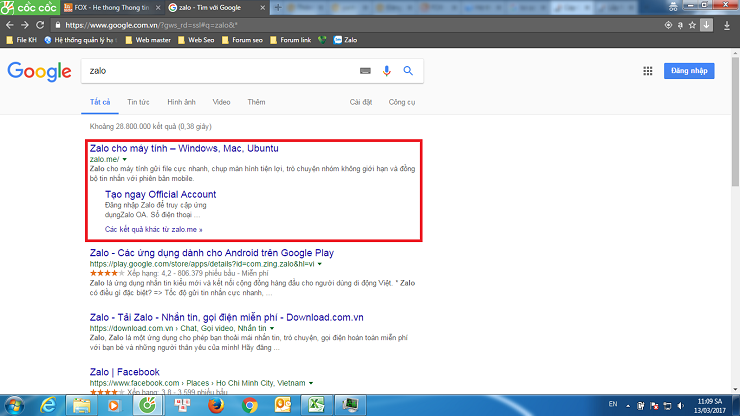Bookmark this page with the star icon

point(692,25)
